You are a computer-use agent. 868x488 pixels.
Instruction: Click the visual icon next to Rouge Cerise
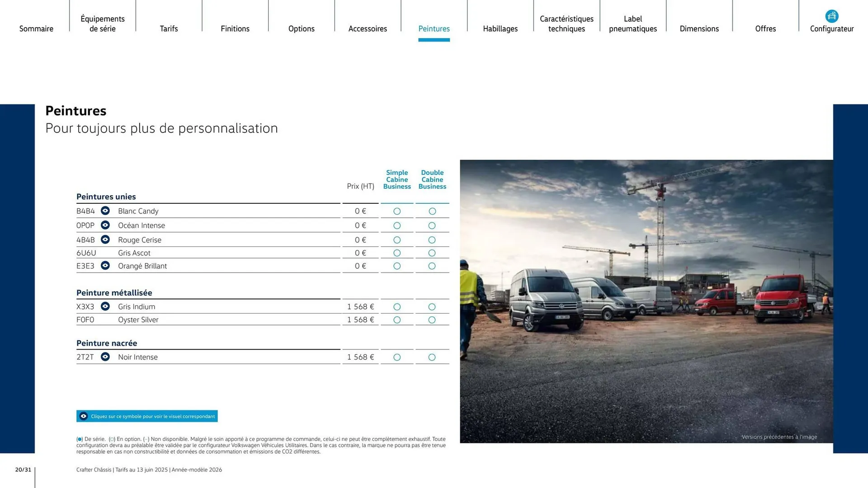tap(105, 239)
